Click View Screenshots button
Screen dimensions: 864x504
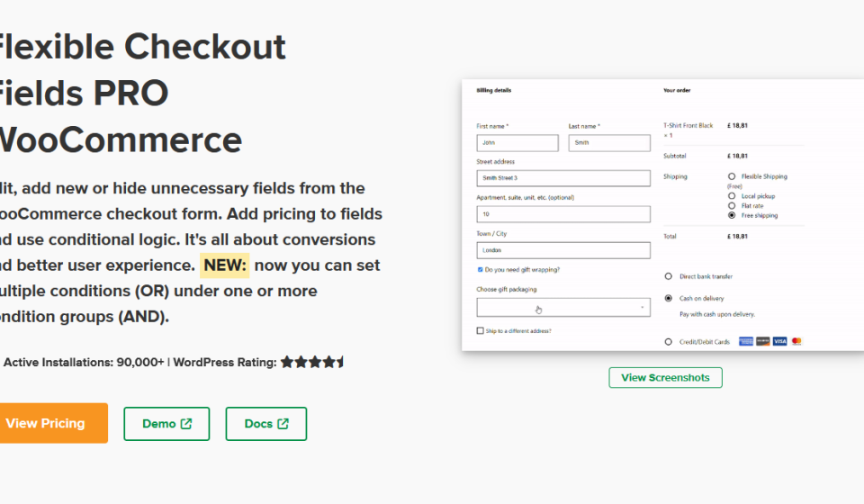coord(666,377)
